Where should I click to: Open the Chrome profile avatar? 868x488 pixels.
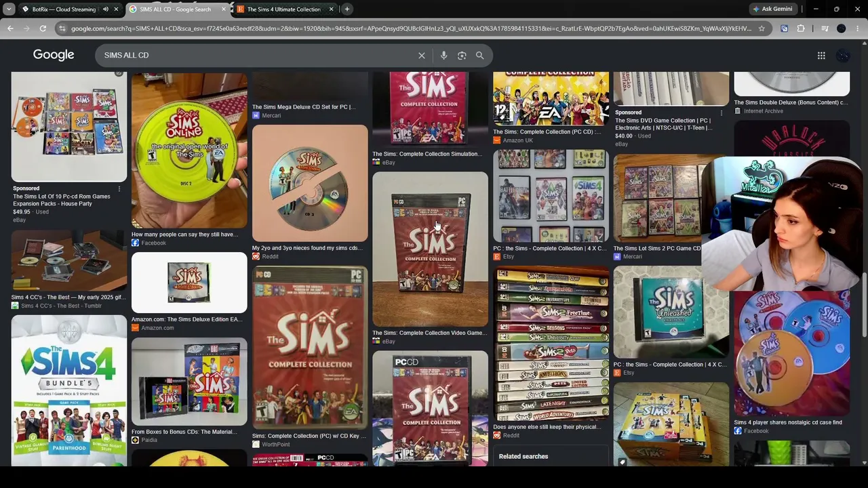pyautogui.click(x=842, y=28)
